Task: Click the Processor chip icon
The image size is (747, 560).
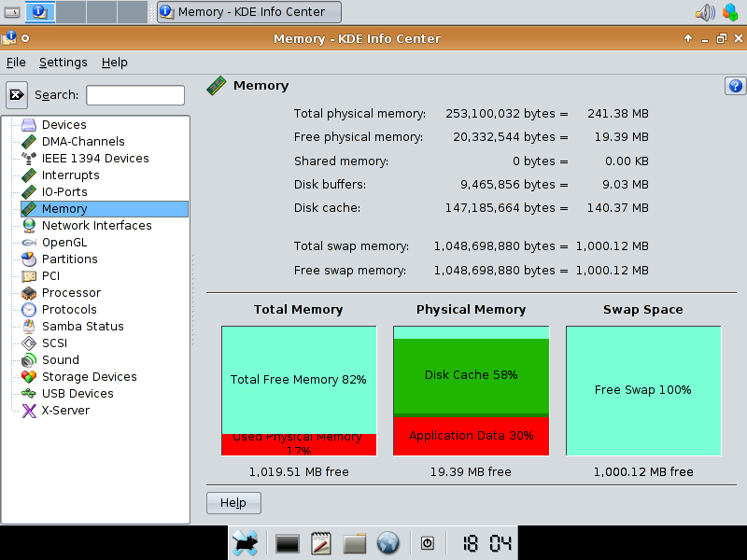Action: [x=29, y=293]
